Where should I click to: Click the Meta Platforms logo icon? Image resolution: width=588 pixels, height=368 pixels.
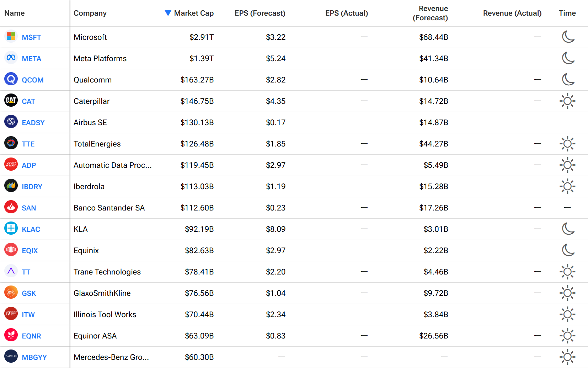tap(11, 58)
